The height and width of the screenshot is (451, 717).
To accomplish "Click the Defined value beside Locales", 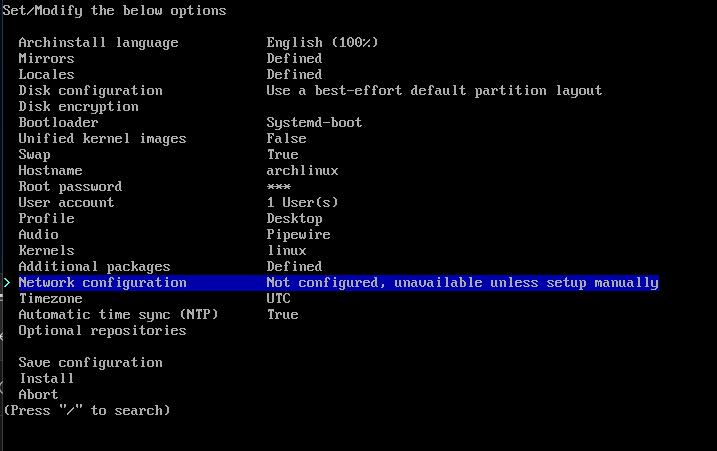I will 294,75.
